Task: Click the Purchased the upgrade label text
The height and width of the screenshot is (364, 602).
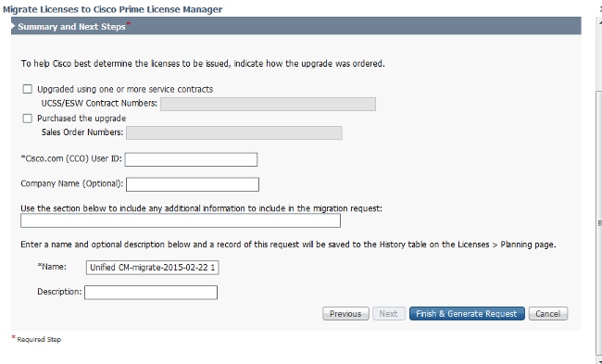Action: click(x=82, y=119)
